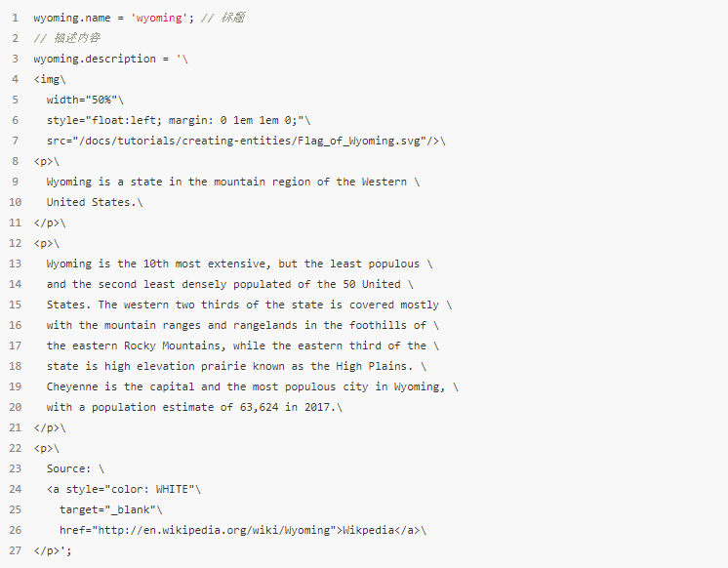
Task: Click the style="float:left" attribute line
Action: click(x=179, y=120)
